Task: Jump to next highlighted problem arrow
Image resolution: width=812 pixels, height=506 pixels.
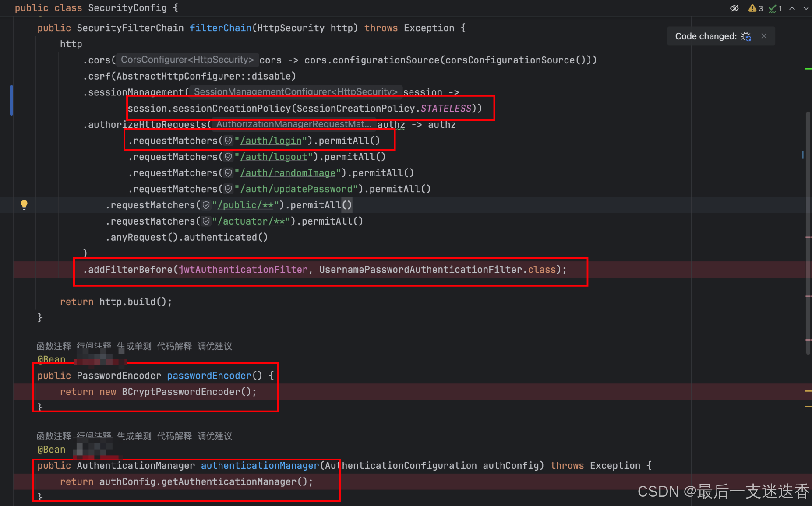Action: click(x=806, y=8)
